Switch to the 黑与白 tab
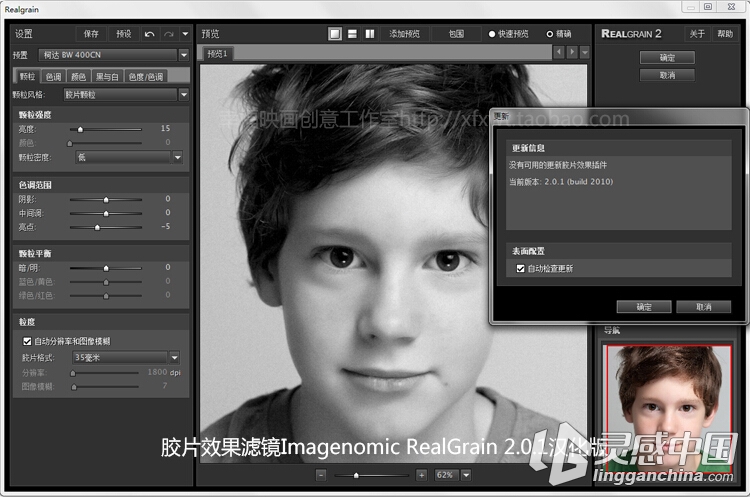This screenshot has height=497, width=750. [x=107, y=77]
